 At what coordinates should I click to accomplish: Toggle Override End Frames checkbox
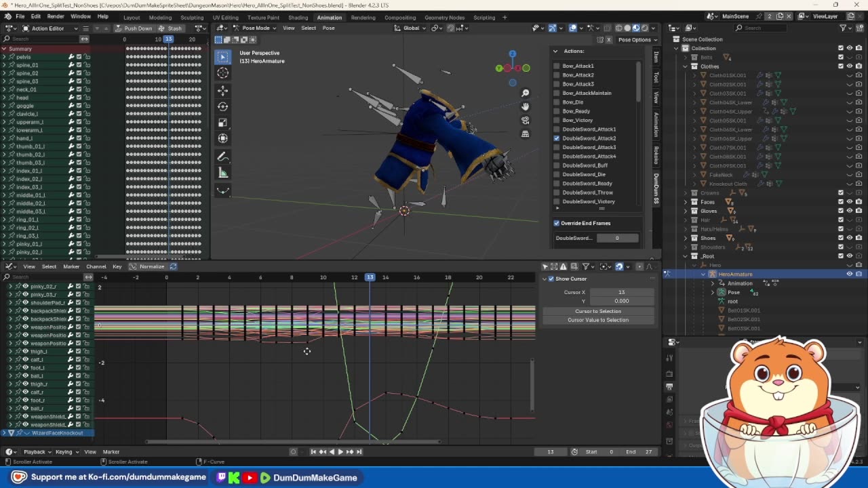tap(557, 223)
